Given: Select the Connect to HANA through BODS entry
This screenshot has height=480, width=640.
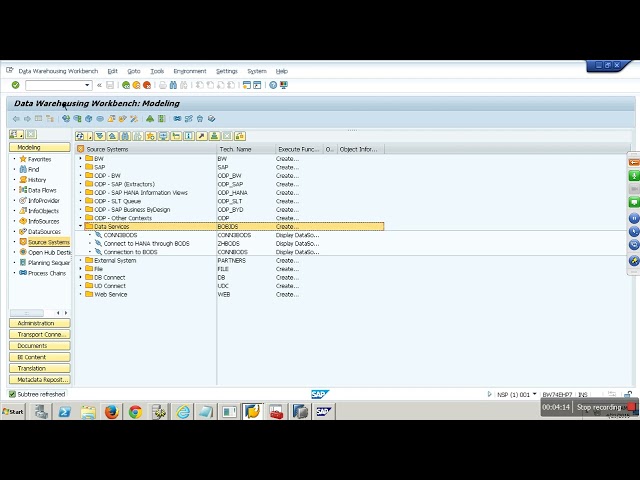Looking at the screenshot, I should click(x=146, y=243).
